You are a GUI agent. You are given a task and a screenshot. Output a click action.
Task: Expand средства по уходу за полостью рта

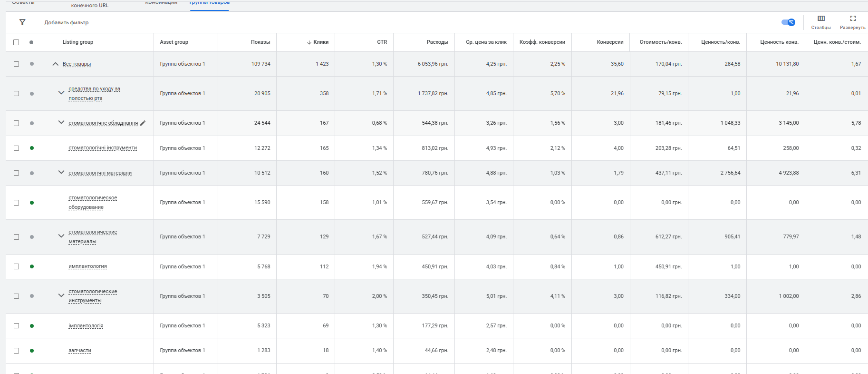pyautogui.click(x=61, y=93)
